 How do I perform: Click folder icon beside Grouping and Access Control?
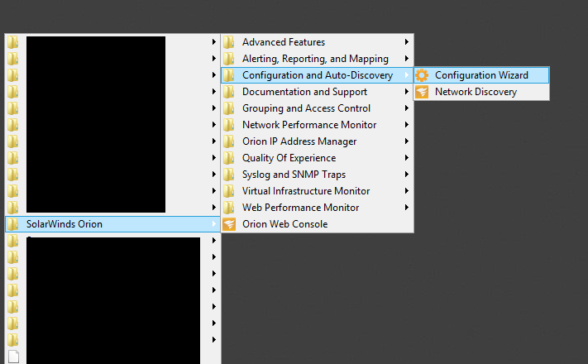coord(229,108)
